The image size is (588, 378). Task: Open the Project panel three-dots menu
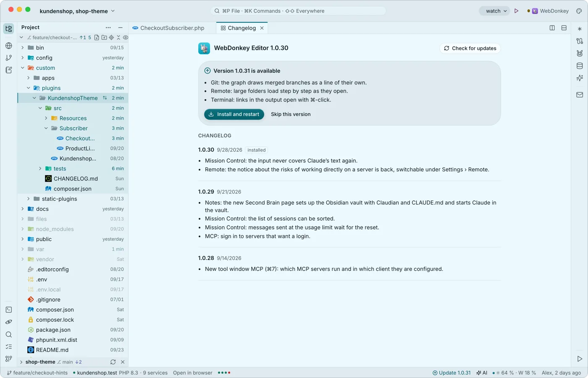coord(108,27)
